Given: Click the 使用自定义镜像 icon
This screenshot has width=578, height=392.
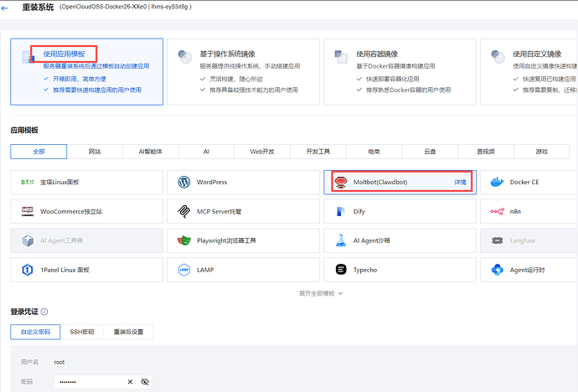Looking at the screenshot, I should (498, 57).
